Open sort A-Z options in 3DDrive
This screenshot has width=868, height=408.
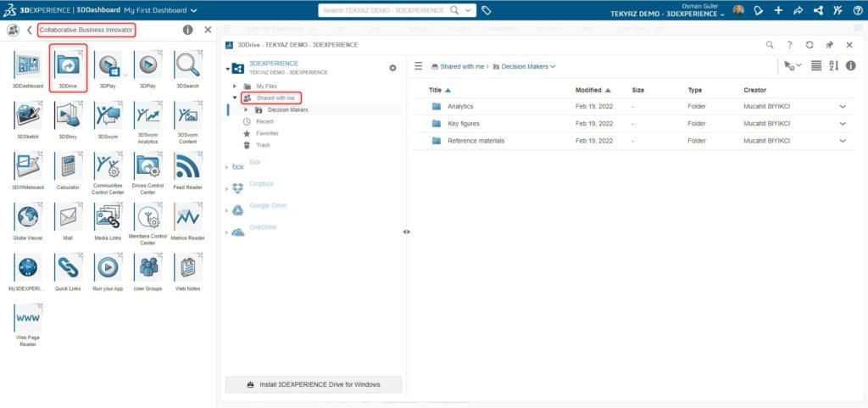(834, 65)
